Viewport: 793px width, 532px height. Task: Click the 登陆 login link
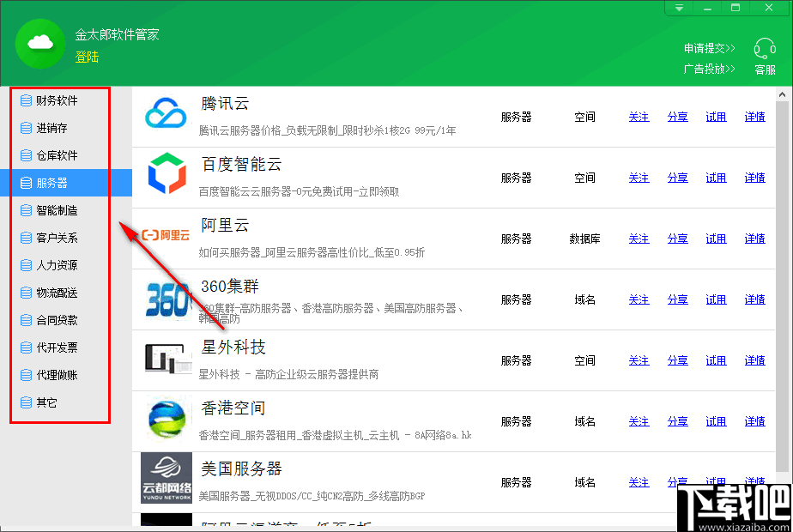[87, 57]
